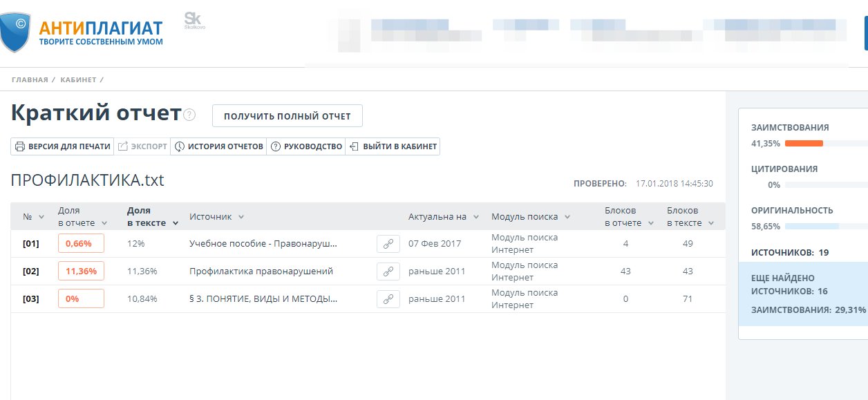Go to Главная breadcrumb link
The height and width of the screenshot is (400, 868).
pyautogui.click(x=30, y=80)
